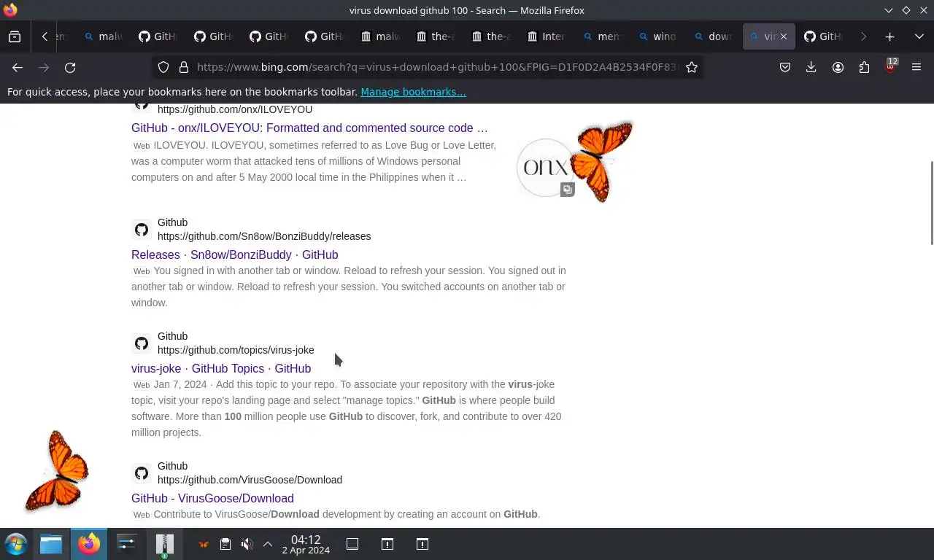Click GitHub favicon beside virus-joke result
Image resolution: width=934 pixels, height=560 pixels.
142,343
